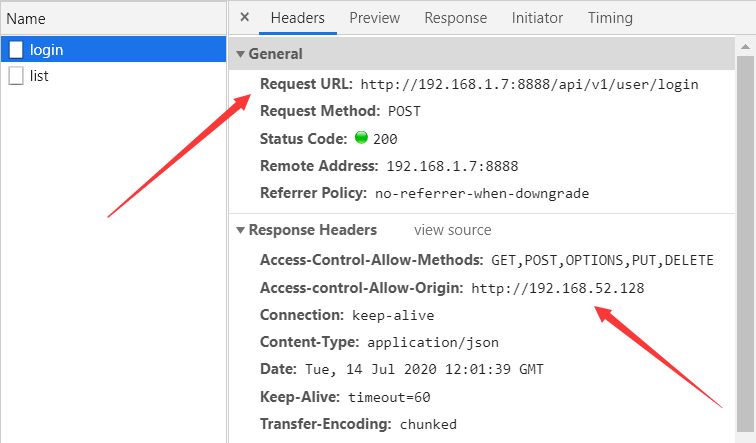Open the Preview tab

point(374,18)
